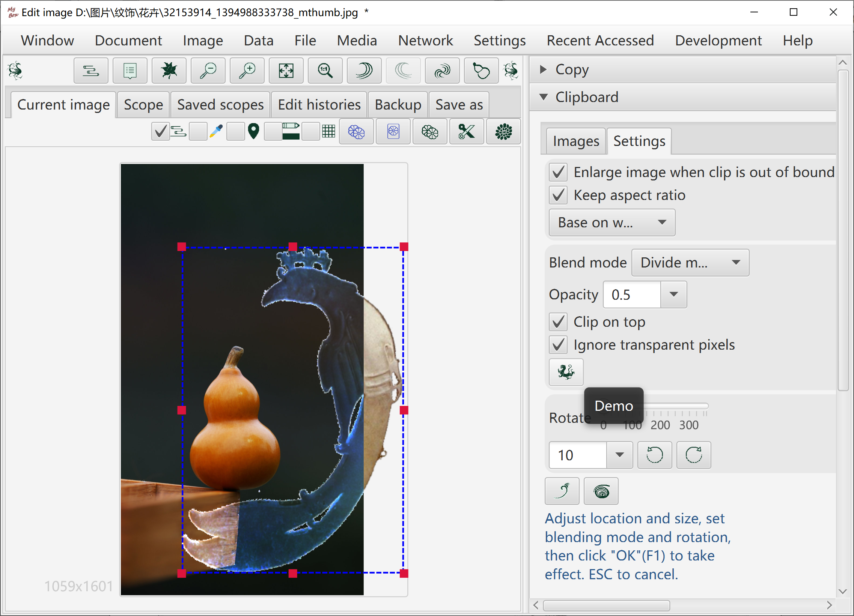Click the spiral shell button below rotate

(x=601, y=491)
